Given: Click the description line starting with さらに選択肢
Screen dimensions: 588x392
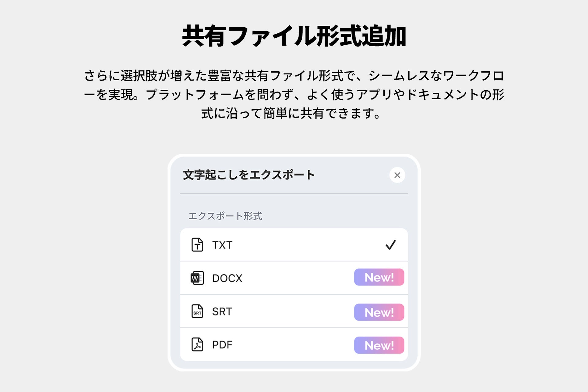Looking at the screenshot, I should tap(294, 76).
